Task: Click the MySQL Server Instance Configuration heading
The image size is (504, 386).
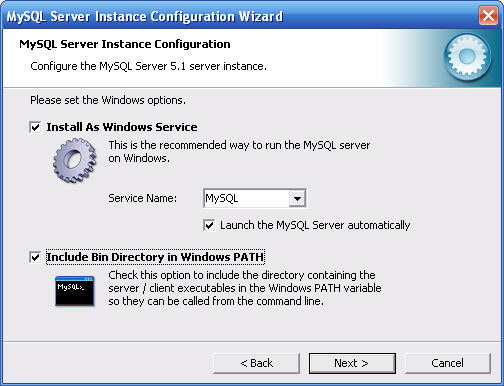Action: point(125,44)
